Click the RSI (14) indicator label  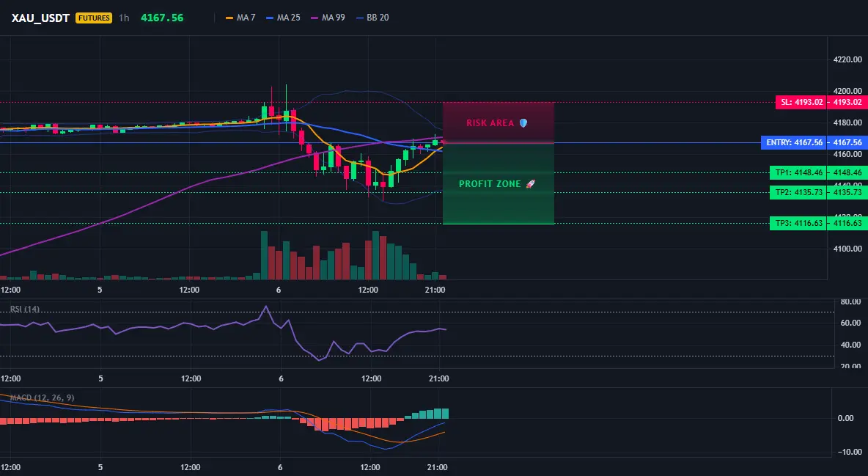point(24,310)
